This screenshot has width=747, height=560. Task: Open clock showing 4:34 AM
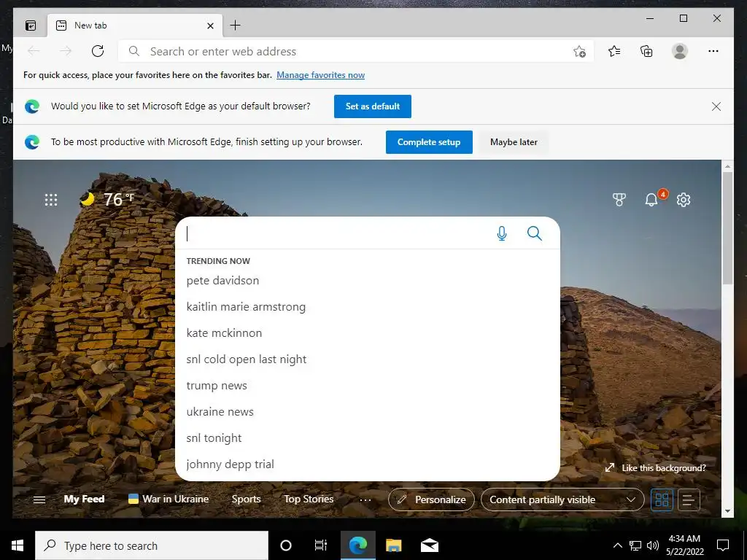(684, 545)
